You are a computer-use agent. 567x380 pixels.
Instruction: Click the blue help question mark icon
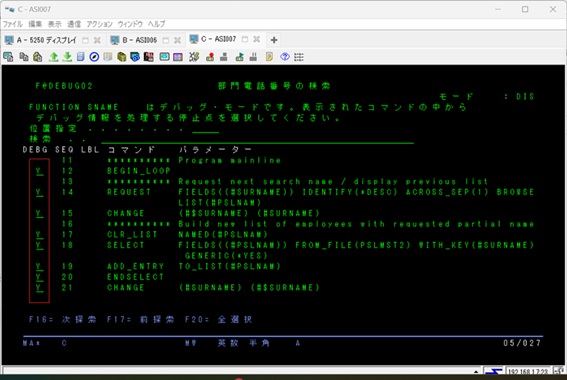tap(285, 57)
